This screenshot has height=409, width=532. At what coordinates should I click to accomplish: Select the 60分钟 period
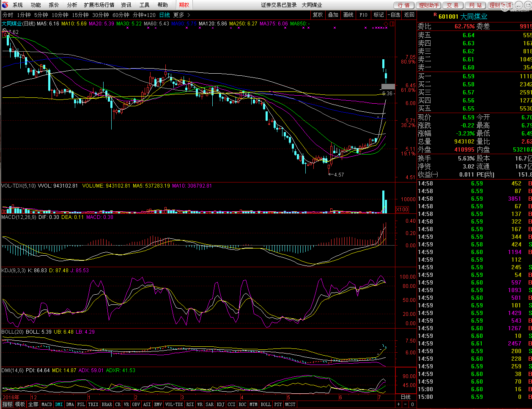point(121,15)
